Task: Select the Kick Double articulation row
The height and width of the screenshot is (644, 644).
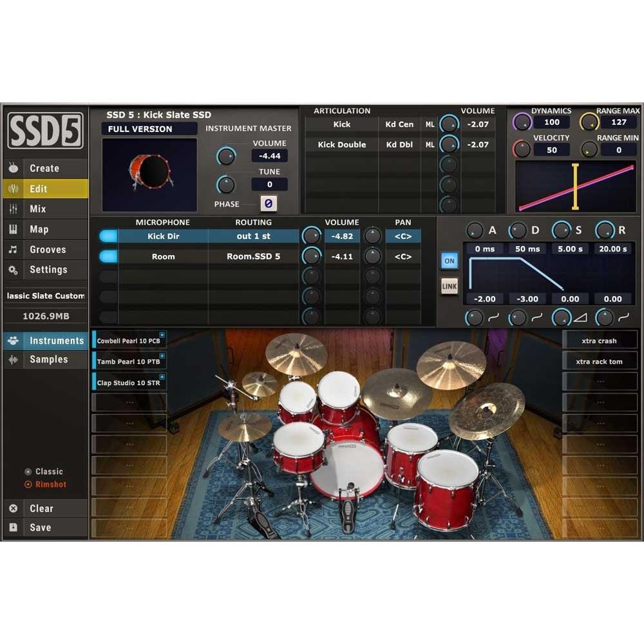Action: [341, 144]
